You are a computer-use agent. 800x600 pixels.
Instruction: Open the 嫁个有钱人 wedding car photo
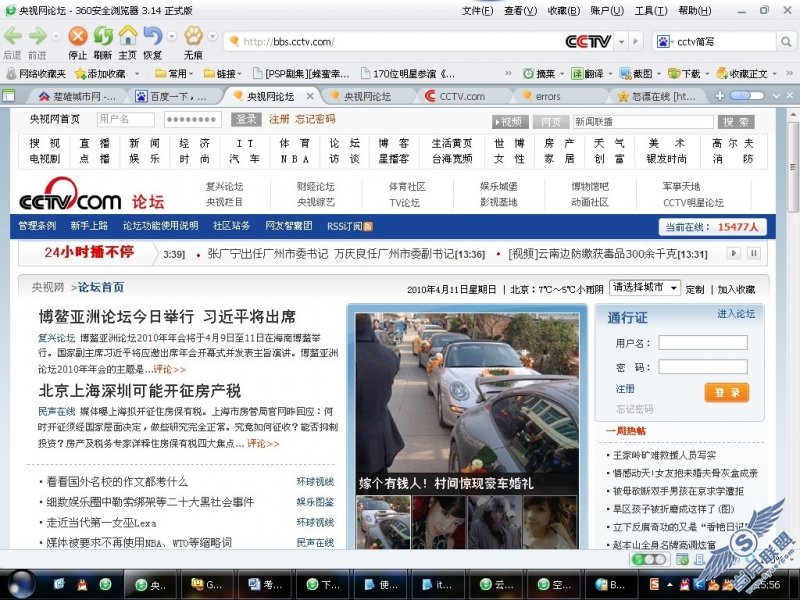tap(467, 402)
